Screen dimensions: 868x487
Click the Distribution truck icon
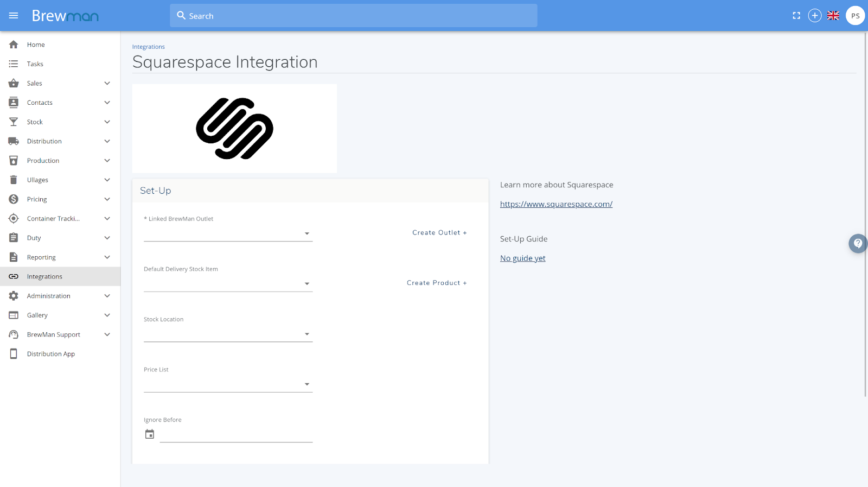pos(14,141)
